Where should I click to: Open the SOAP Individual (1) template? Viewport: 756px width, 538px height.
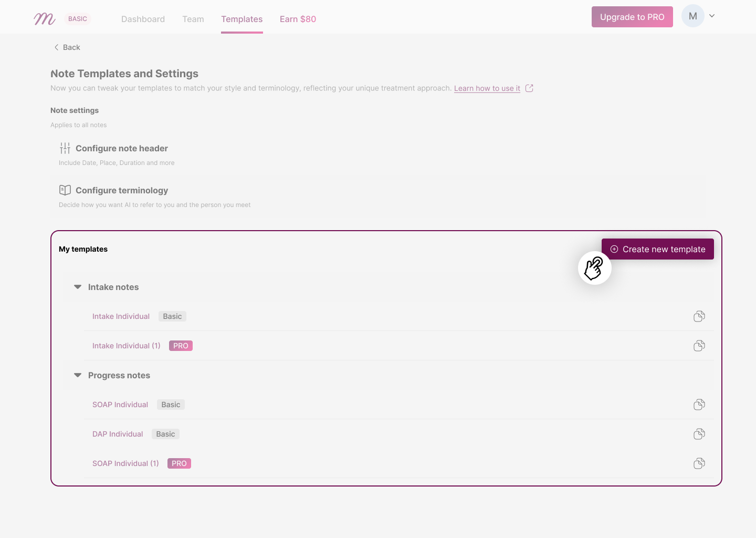(125, 463)
